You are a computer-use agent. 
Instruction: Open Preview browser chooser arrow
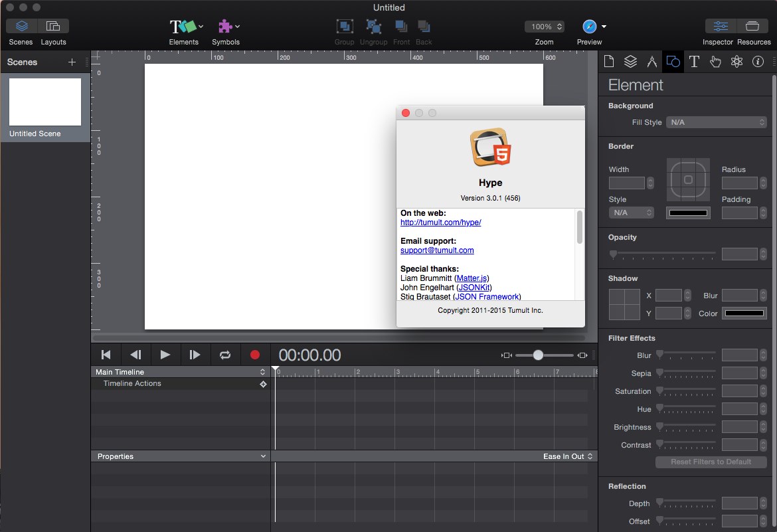[604, 27]
